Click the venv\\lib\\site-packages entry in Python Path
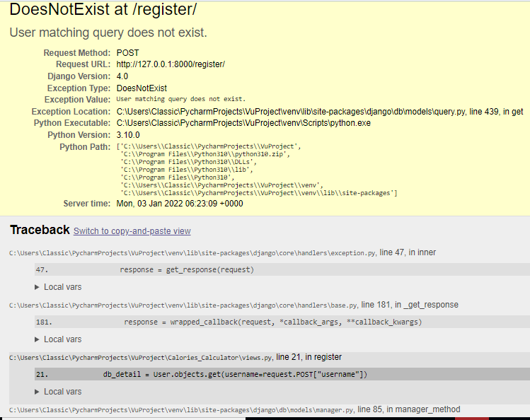The image size is (530, 420). [258, 193]
